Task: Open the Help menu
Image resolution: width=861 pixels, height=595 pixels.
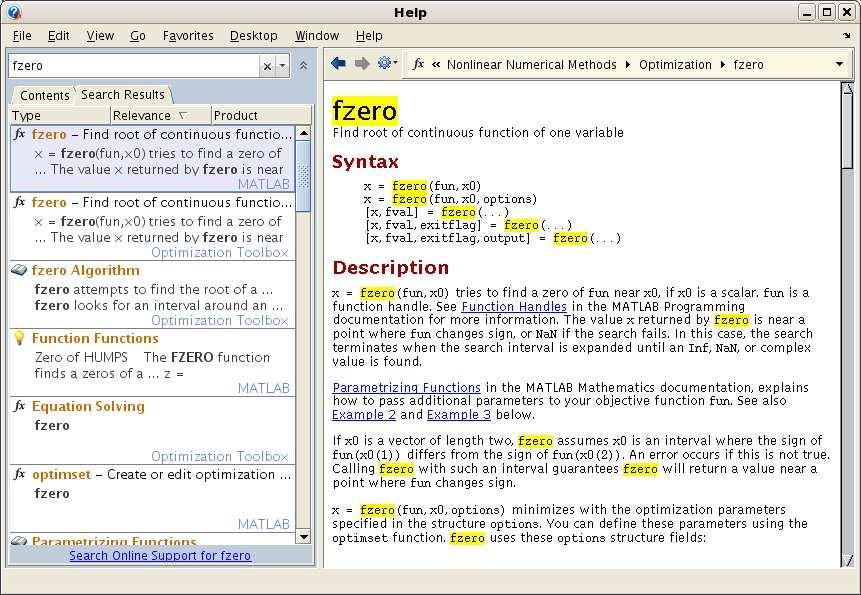Action: [x=369, y=36]
